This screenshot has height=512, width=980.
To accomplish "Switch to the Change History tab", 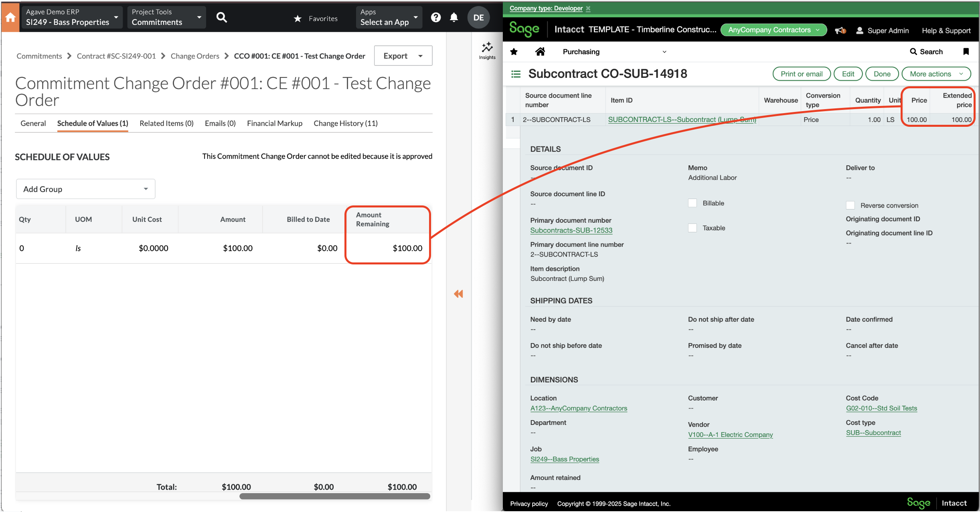I will 345,123.
